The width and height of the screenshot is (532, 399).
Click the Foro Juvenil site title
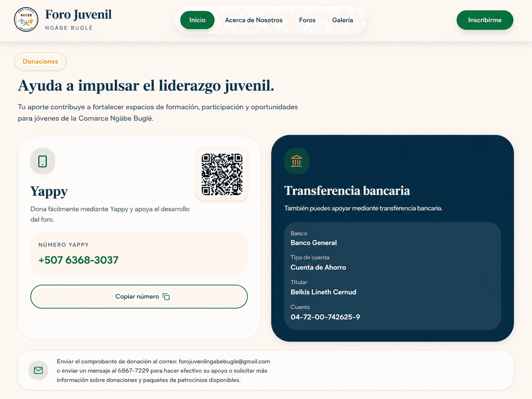click(78, 15)
